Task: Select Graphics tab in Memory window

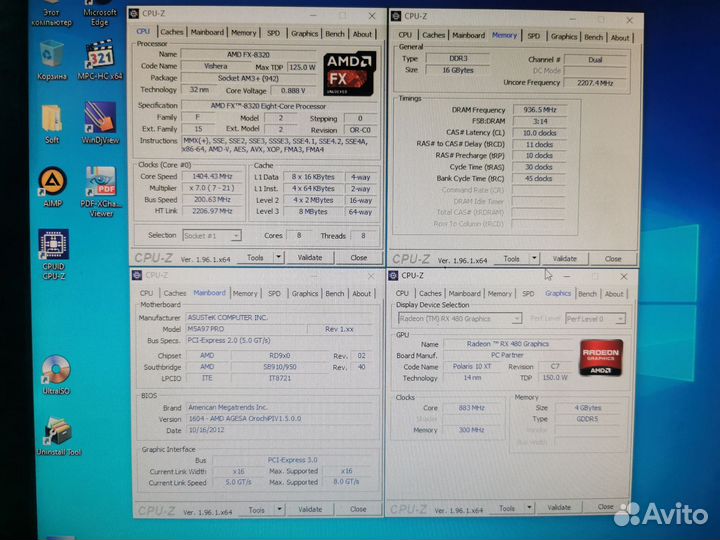Action: click(564, 36)
